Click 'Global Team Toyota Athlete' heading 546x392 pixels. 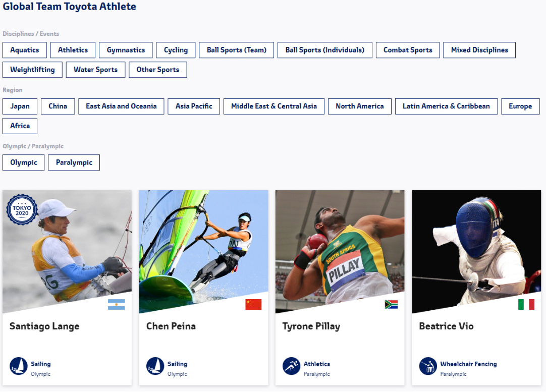click(69, 7)
